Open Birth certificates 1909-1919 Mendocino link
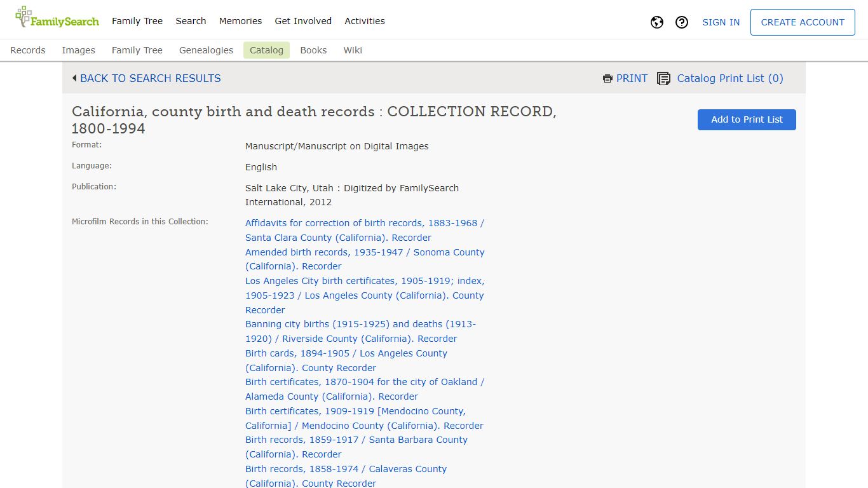This screenshot has height=488, width=868. pos(364,418)
